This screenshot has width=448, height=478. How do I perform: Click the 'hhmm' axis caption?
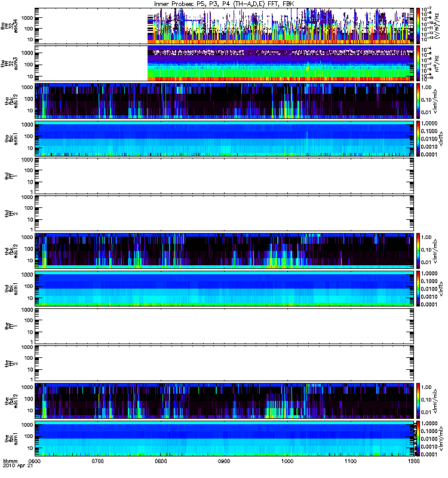click(x=10, y=461)
